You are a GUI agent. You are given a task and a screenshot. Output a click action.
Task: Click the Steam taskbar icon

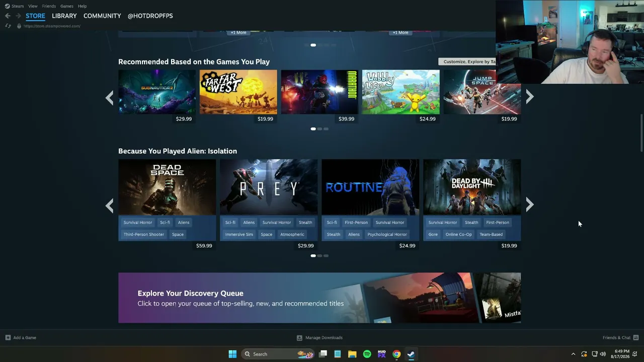(x=411, y=354)
